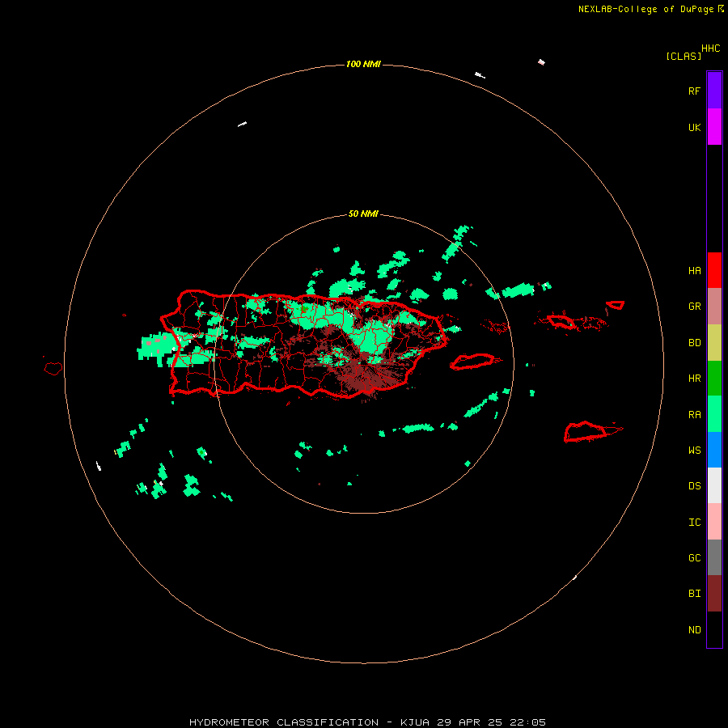The image size is (728, 728).
Task: Click the ND legend label
Action: tap(694, 630)
